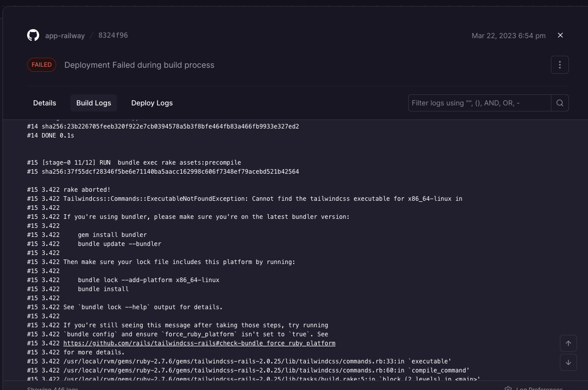Click 'Deployment Failed during build process' message
Image resolution: width=588 pixels, height=390 pixels.
pos(139,65)
